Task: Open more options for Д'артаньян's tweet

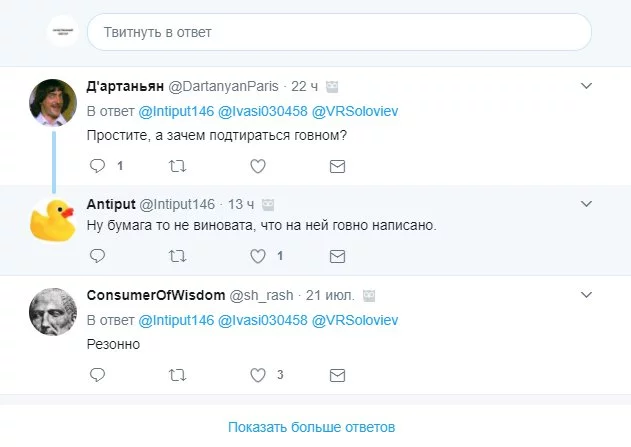Action: (x=588, y=86)
